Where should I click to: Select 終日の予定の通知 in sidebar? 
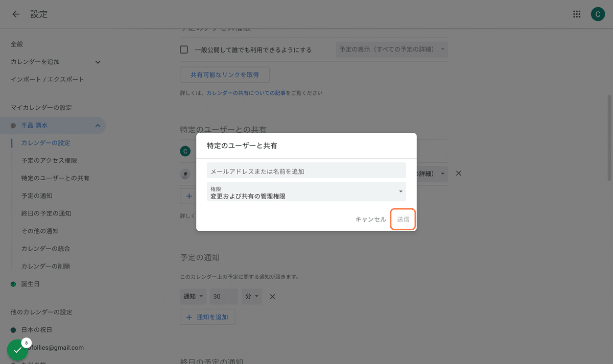46,213
